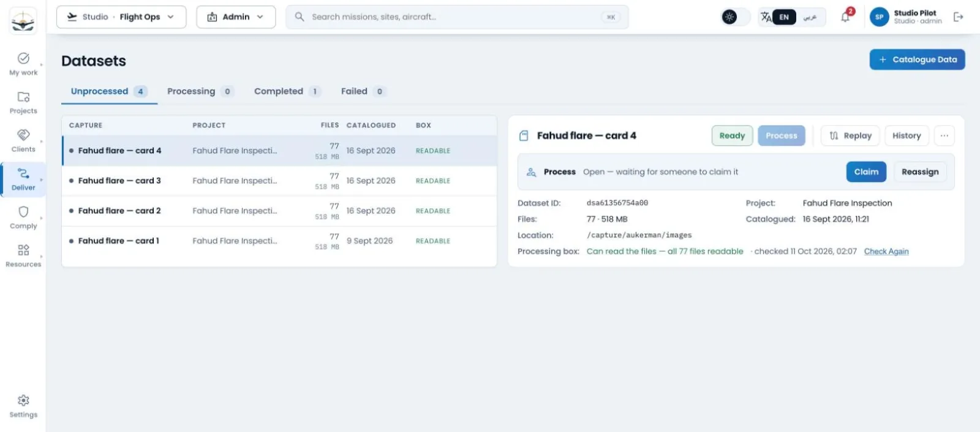The width and height of the screenshot is (980, 432).
Task: Select the Fahud flare — card 1 row
Action: (279, 241)
